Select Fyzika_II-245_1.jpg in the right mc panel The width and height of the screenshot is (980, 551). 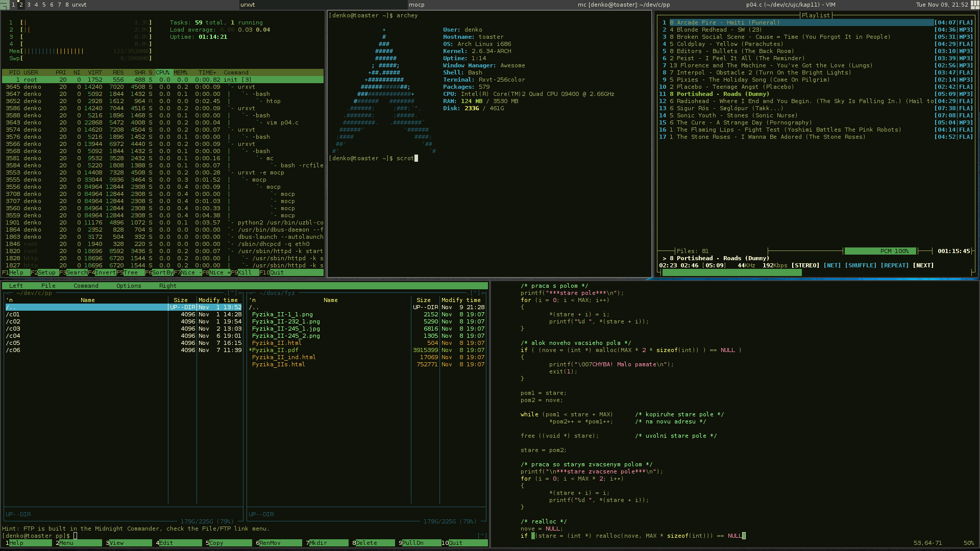(x=366, y=329)
